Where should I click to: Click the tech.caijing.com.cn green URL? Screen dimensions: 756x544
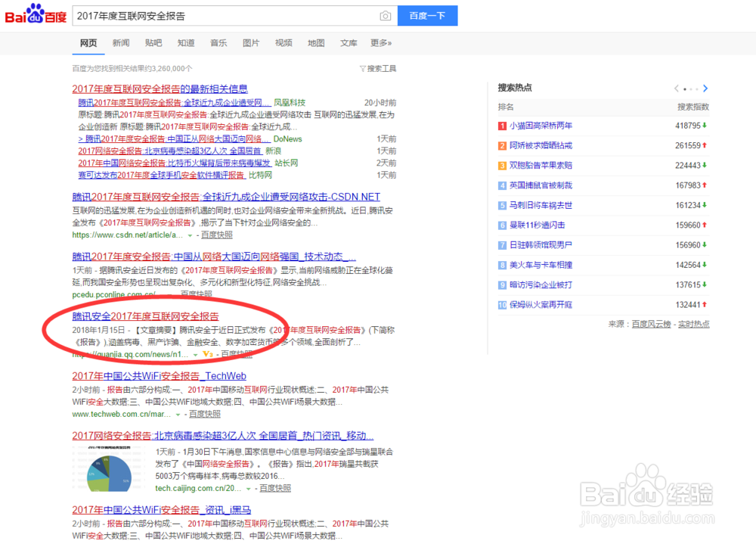click(198, 489)
